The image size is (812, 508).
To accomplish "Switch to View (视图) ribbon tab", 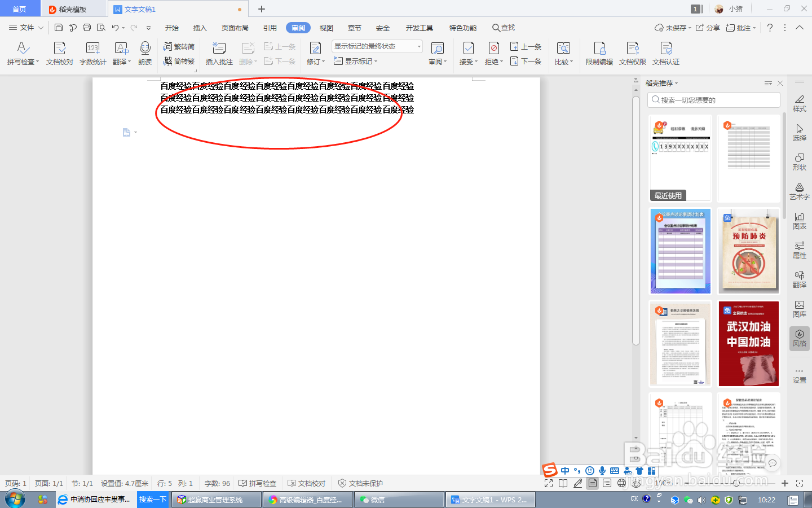I will click(326, 28).
